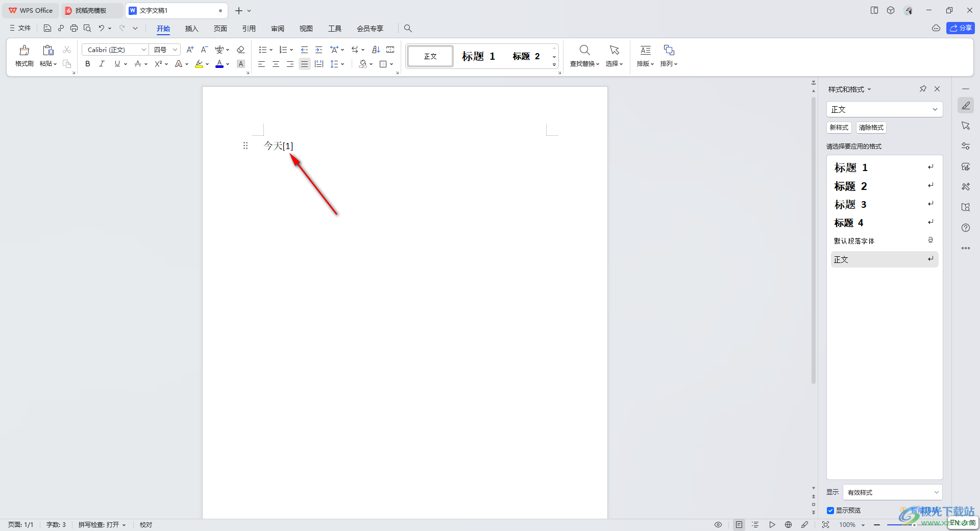
Task: Click 校对 in the status bar
Action: (146, 524)
